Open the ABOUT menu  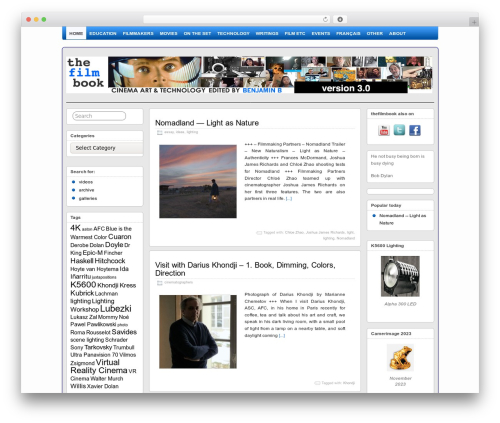(397, 33)
